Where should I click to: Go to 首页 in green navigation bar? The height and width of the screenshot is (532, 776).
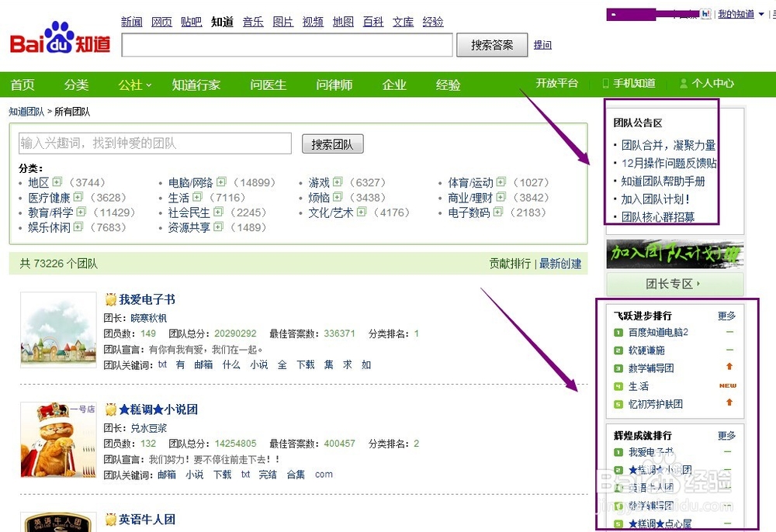[23, 85]
